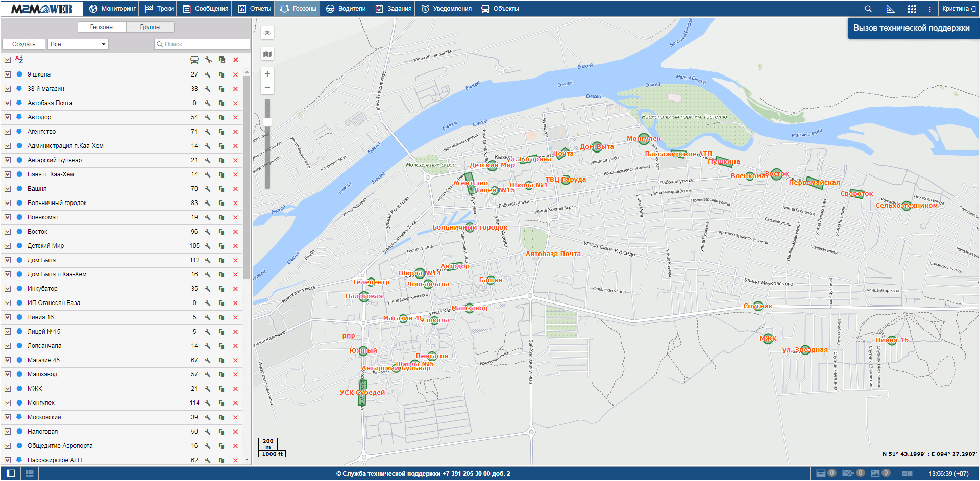Screen dimensions: 980x481
Task: Uncheck the 'Монгулек' geofence checkbox
Action: point(8,403)
